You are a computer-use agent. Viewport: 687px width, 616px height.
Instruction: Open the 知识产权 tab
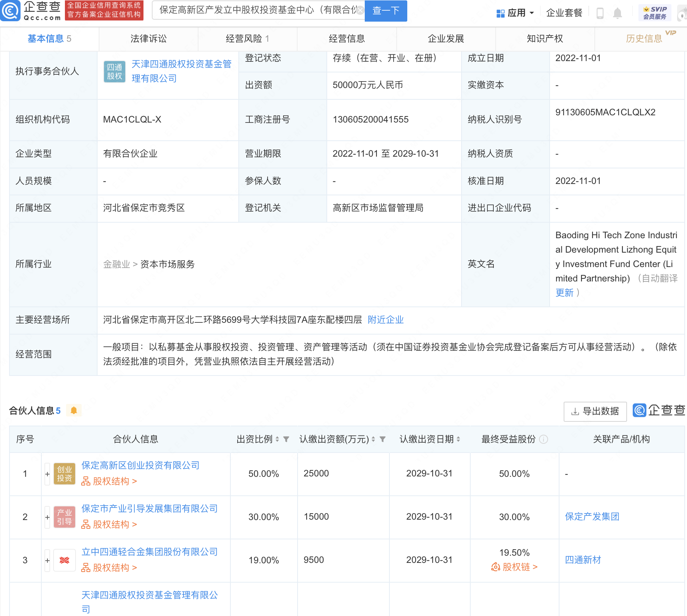[545, 39]
